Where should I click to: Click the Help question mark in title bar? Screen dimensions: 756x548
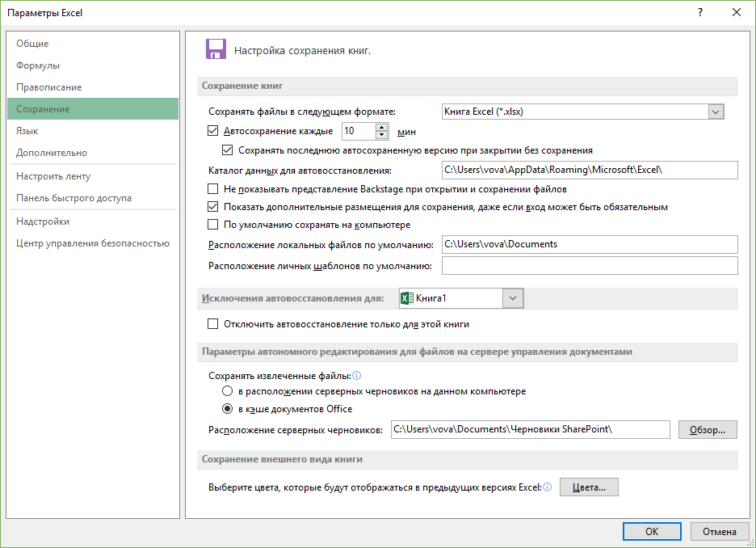click(699, 12)
